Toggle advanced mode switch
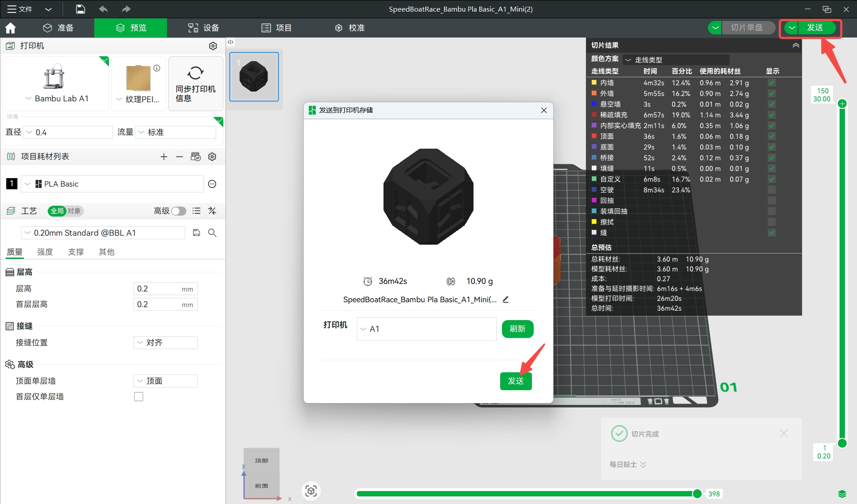 [x=178, y=211]
